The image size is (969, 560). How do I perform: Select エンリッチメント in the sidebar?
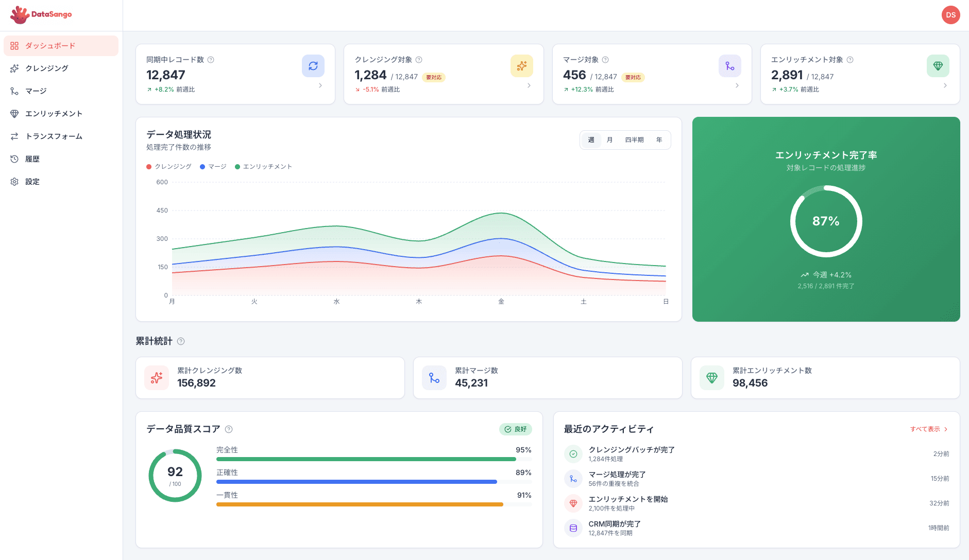tap(55, 113)
